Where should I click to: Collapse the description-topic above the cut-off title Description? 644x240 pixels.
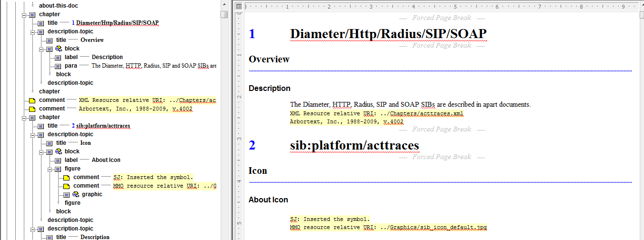pyautogui.click(x=32, y=229)
